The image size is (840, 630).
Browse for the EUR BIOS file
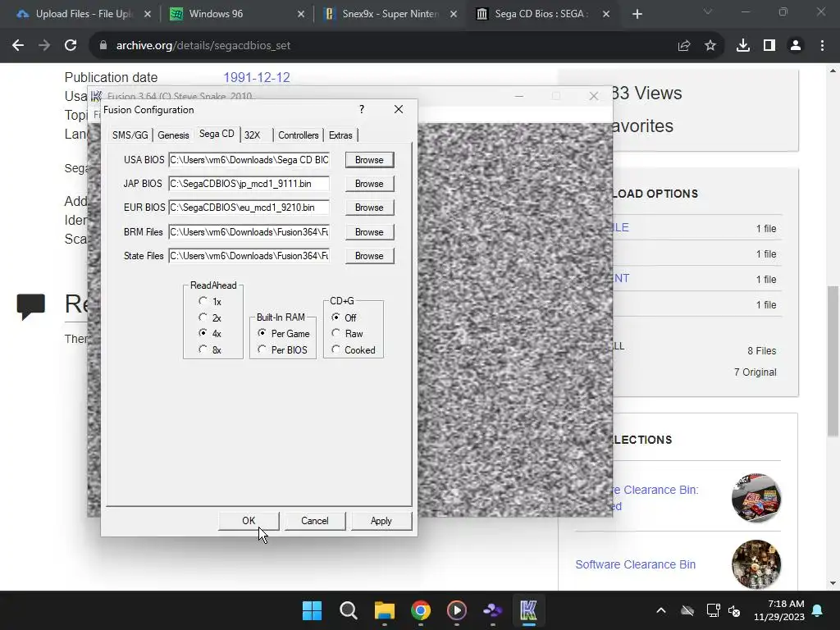click(369, 208)
